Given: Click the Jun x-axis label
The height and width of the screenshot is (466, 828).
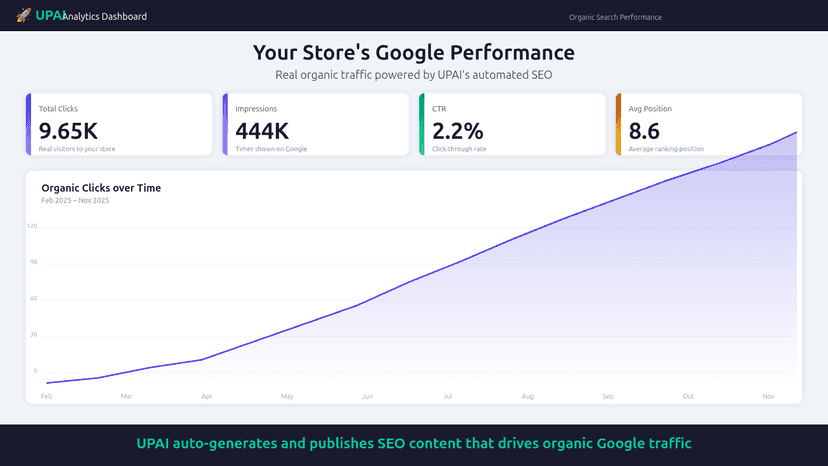Looking at the screenshot, I should [367, 396].
